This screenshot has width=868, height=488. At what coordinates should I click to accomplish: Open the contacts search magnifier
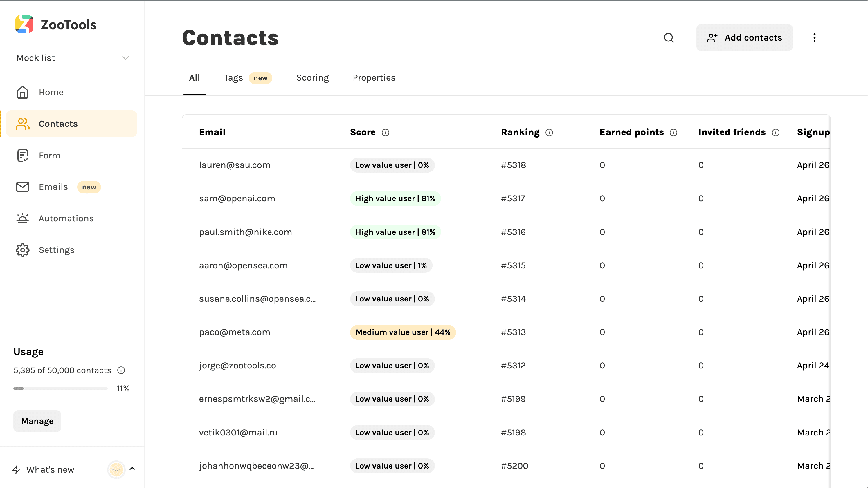click(x=669, y=38)
